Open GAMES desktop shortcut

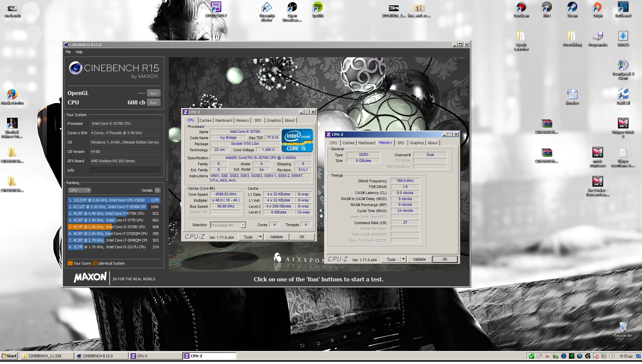[x=623, y=39]
